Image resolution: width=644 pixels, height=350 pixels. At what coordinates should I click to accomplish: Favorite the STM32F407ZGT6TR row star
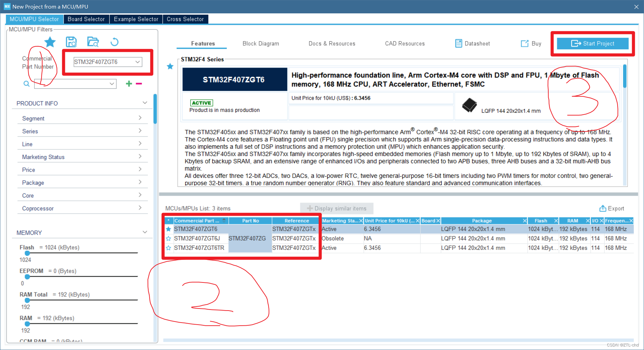click(x=168, y=248)
